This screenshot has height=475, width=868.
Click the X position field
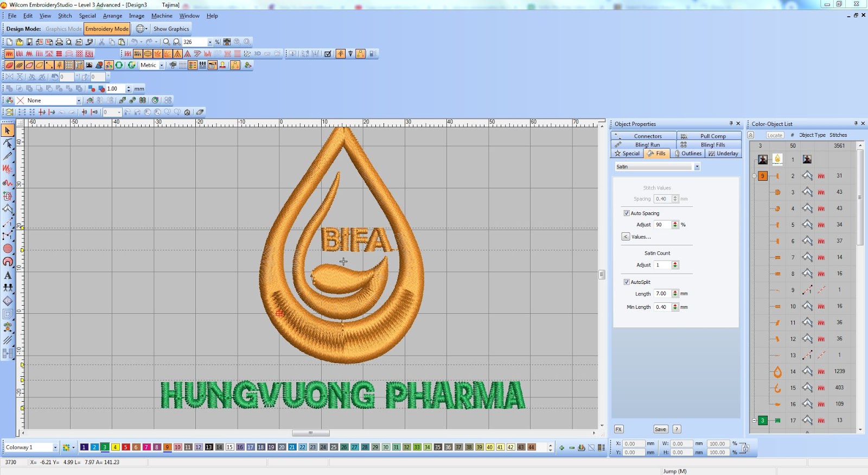tap(633, 444)
